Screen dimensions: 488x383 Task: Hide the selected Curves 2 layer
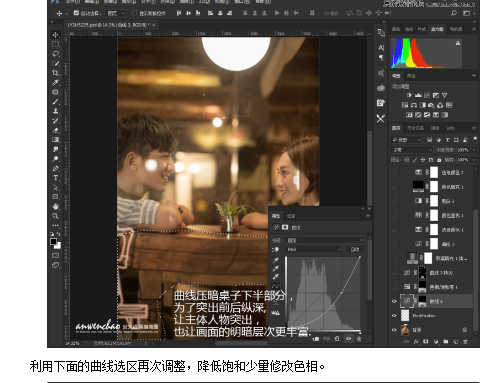tap(394, 301)
